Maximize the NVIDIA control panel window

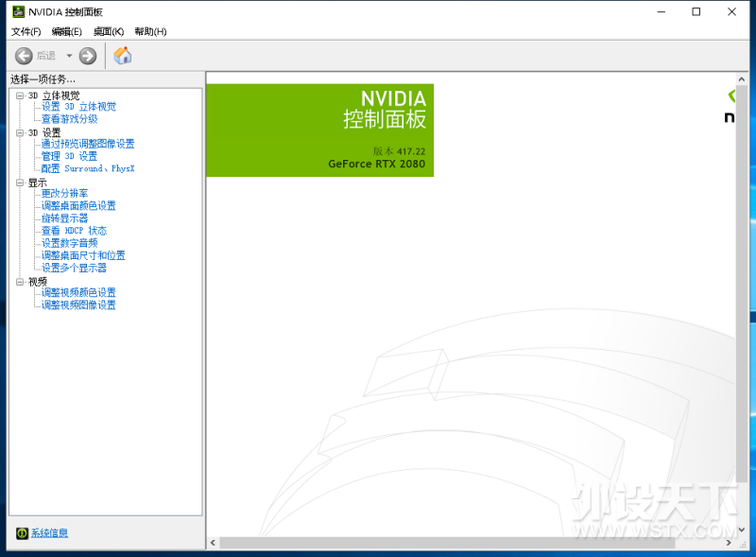[696, 11]
